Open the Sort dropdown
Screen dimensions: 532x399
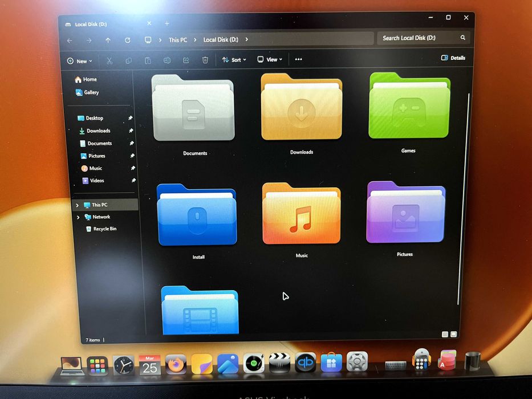point(234,60)
